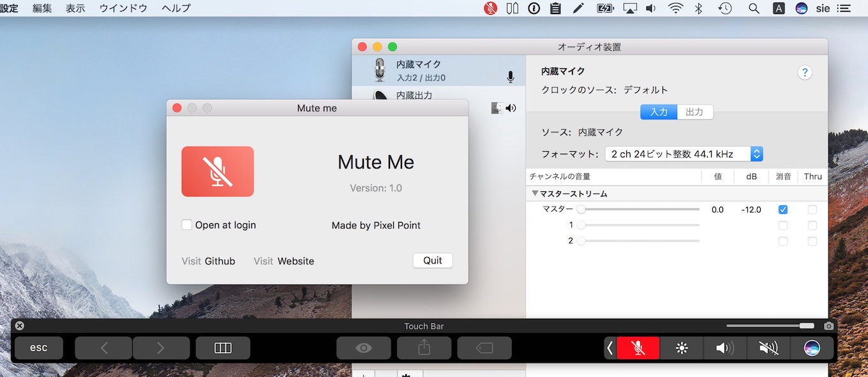Collapse the Touch Bar strip with left chevron
The image size is (868, 377).
pyautogui.click(x=608, y=348)
